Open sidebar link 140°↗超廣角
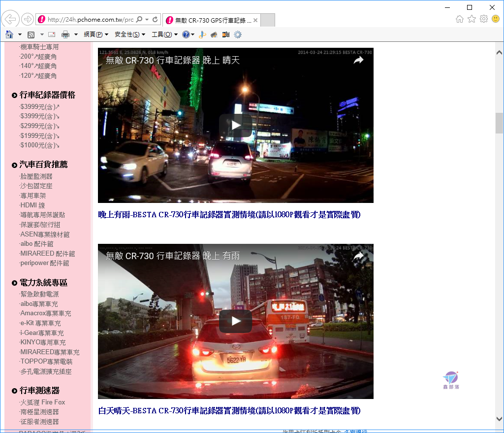504x433 pixels. (38, 66)
